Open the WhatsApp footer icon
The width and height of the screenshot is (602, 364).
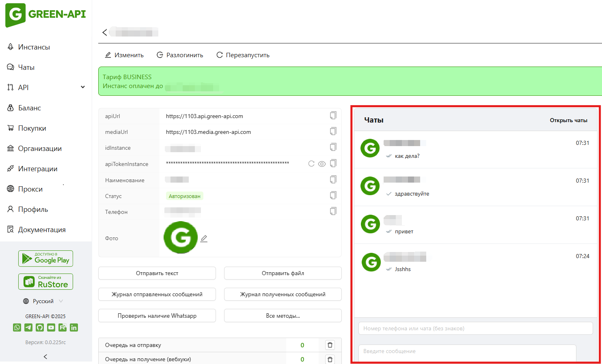coord(17,327)
